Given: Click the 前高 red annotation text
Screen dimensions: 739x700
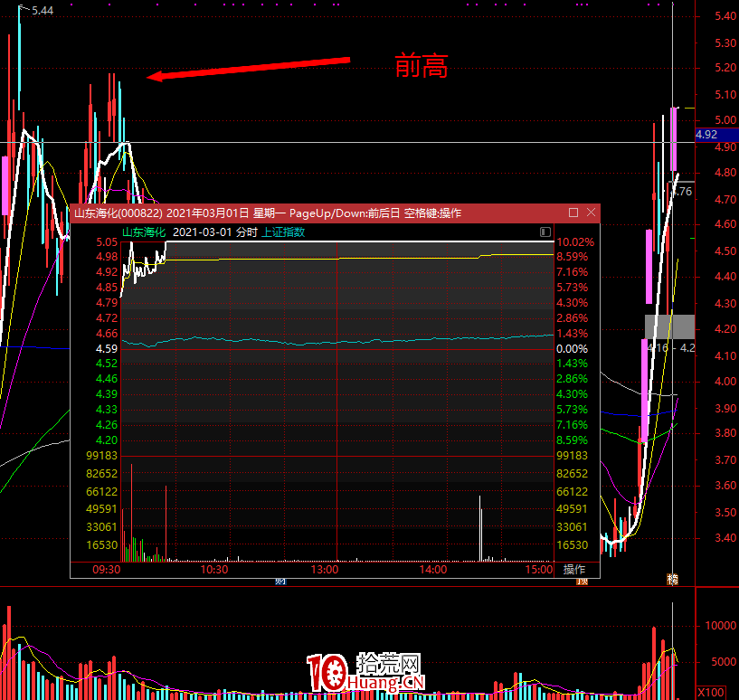Looking at the screenshot, I should pyautogui.click(x=421, y=66).
